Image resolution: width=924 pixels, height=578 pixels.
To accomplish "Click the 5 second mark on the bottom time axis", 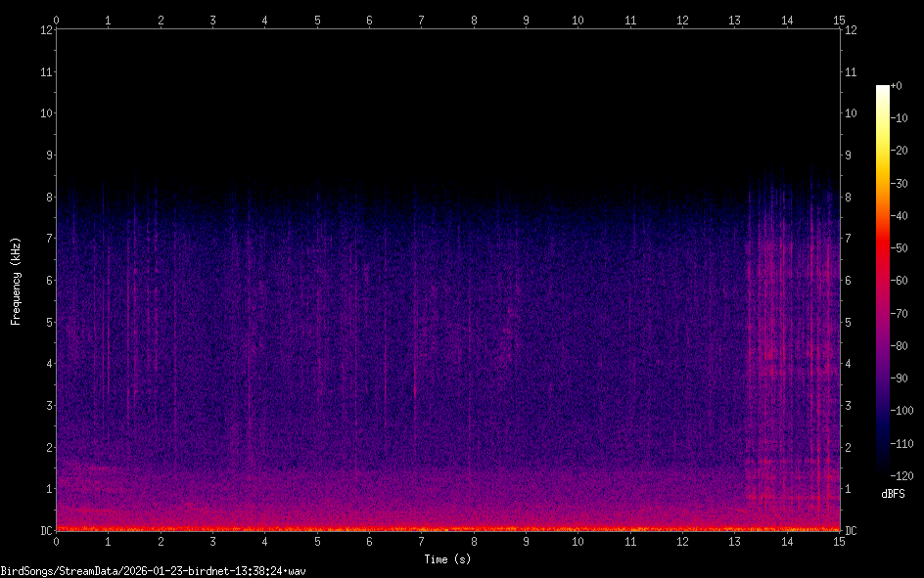I will point(317,541).
